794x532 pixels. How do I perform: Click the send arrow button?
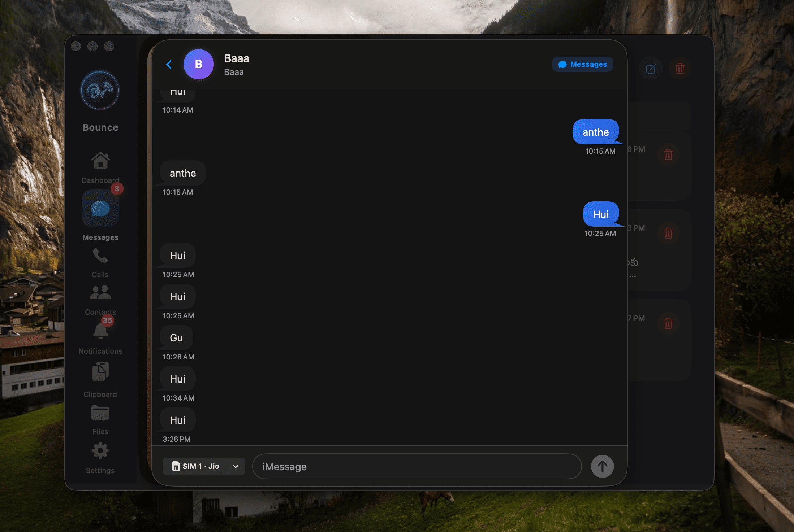[x=602, y=466]
